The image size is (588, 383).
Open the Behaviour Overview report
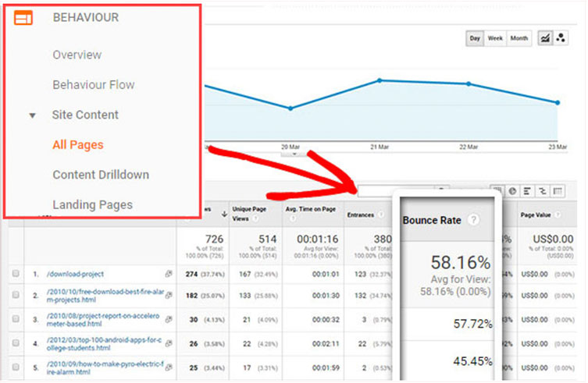coord(77,55)
